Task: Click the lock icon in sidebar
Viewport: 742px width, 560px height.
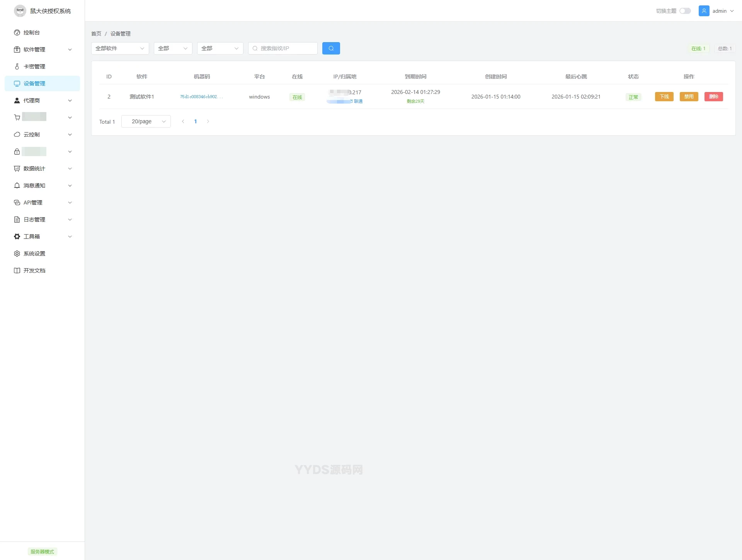Action: coord(17,151)
